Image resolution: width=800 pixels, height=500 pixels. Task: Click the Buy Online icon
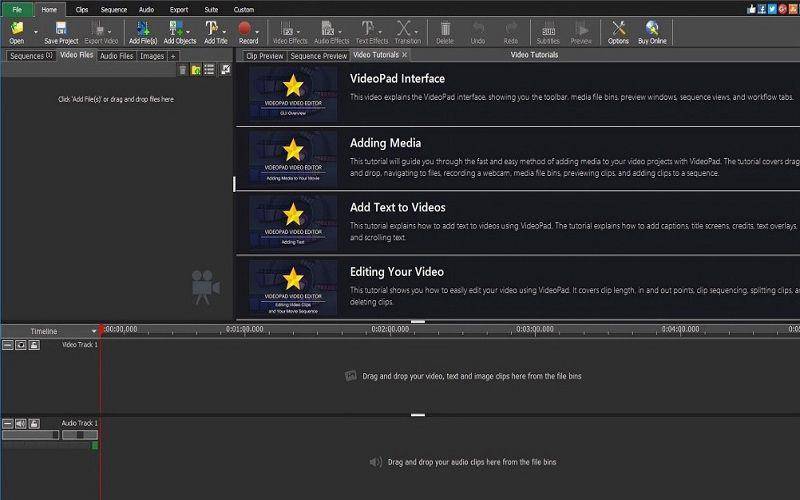pos(652,28)
